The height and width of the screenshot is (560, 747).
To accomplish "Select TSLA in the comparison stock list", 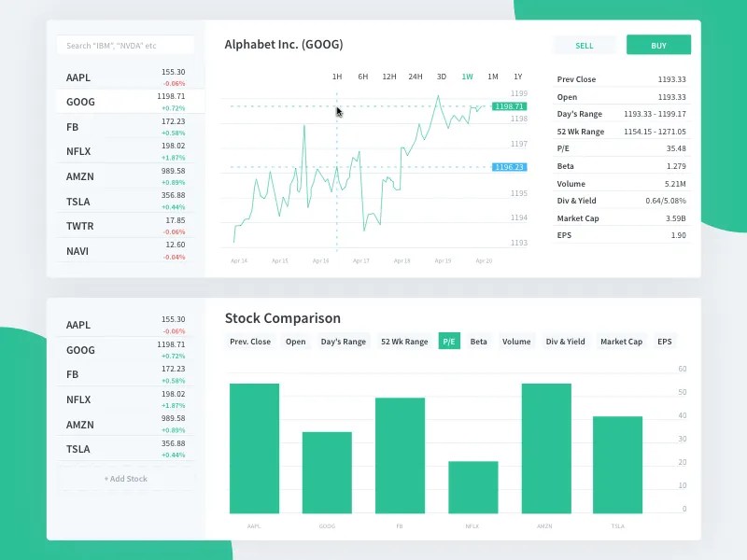I will coord(126,449).
